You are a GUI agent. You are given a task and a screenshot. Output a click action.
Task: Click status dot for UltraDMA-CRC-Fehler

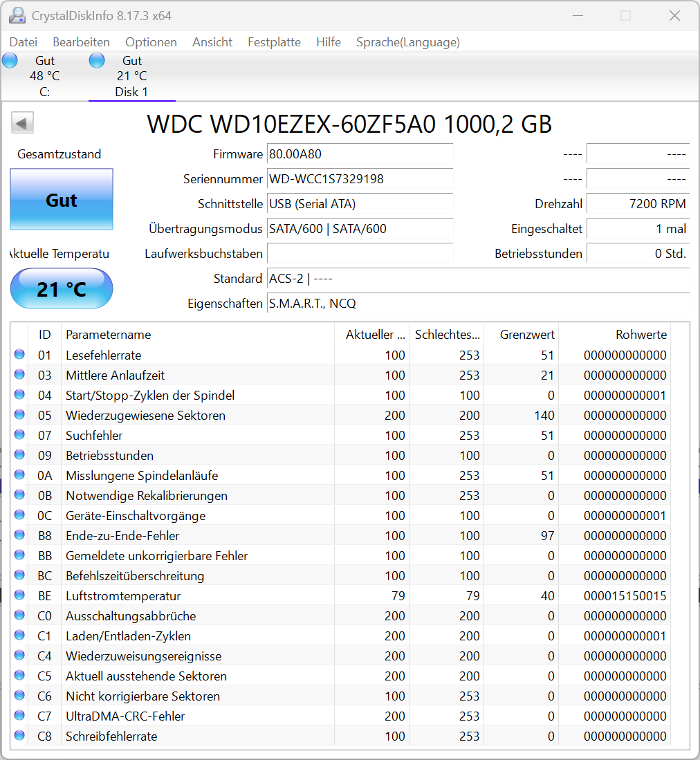pos(19,716)
